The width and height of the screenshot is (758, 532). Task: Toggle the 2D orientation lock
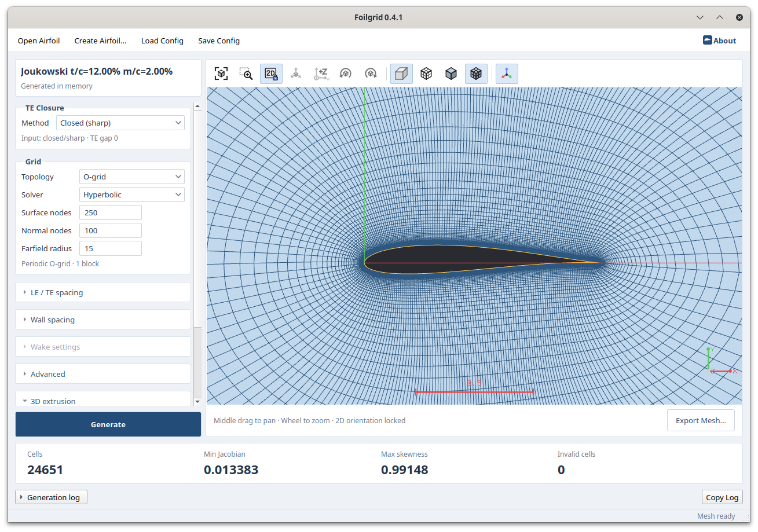(271, 74)
